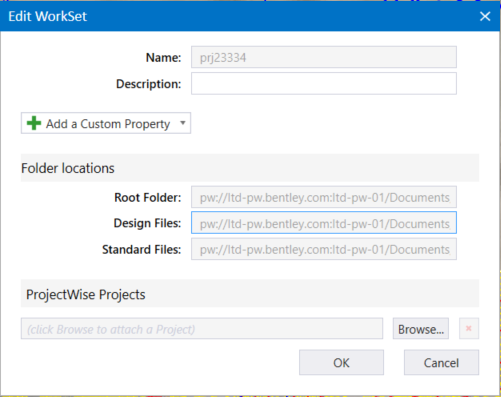
Task: Click the attach a Project placeholder field
Action: click(202, 329)
